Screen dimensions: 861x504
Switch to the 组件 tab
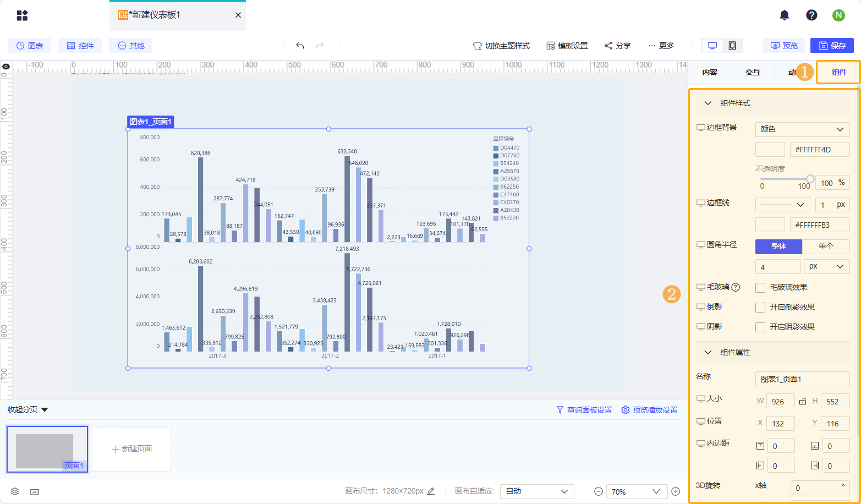(x=839, y=72)
